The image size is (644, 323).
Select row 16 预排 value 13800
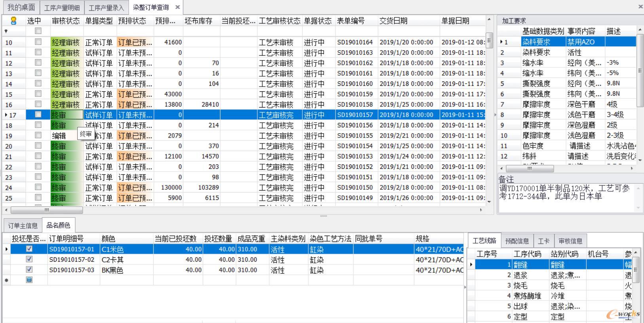pos(169,104)
